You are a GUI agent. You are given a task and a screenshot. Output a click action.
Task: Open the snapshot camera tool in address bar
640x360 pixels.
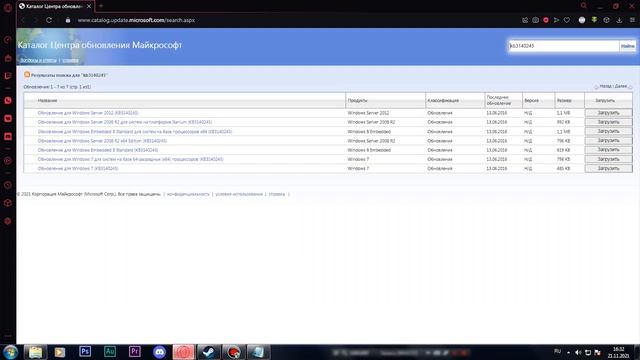click(x=536, y=20)
